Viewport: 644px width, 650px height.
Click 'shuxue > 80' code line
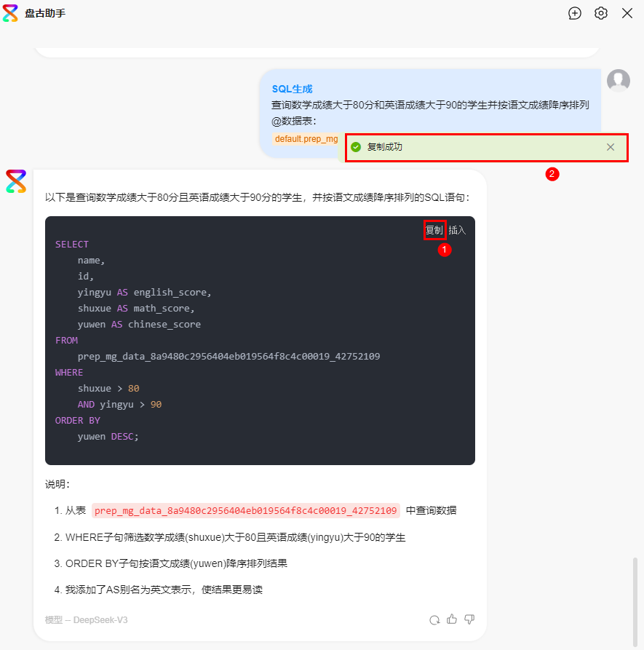108,389
